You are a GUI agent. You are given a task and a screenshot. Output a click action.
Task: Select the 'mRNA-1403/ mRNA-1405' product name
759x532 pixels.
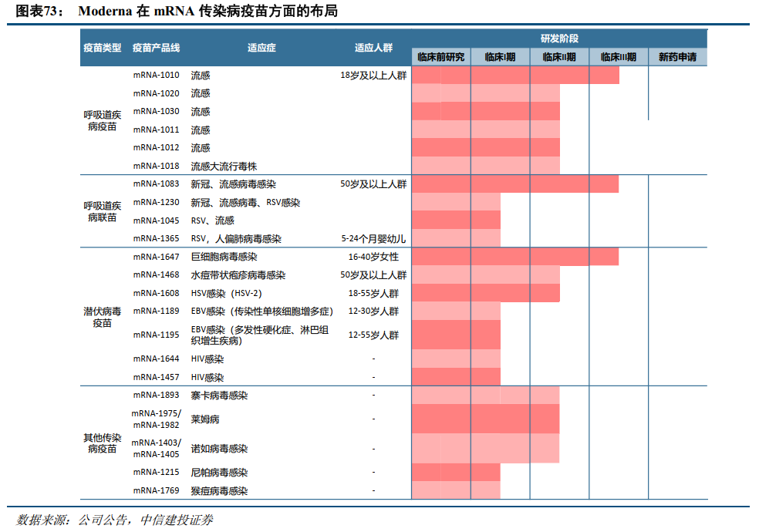[x=157, y=449]
